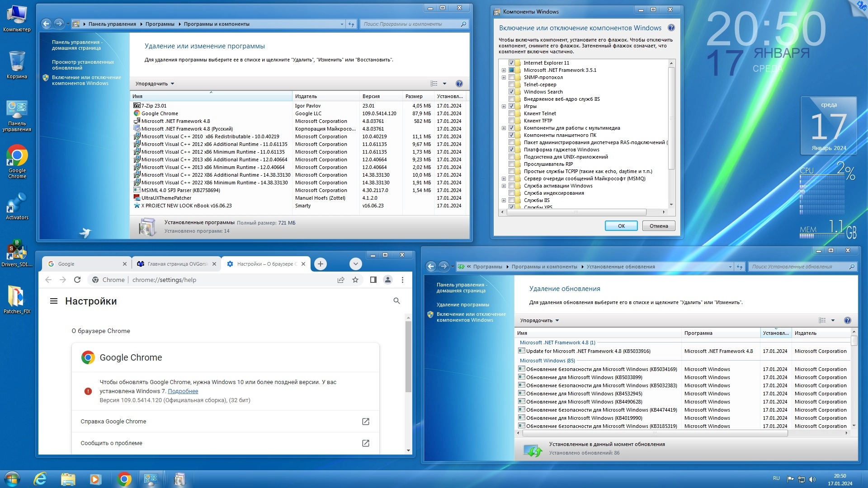The height and width of the screenshot is (488, 868).
Task: Click Отмена in components dialog
Action: pyautogui.click(x=658, y=226)
